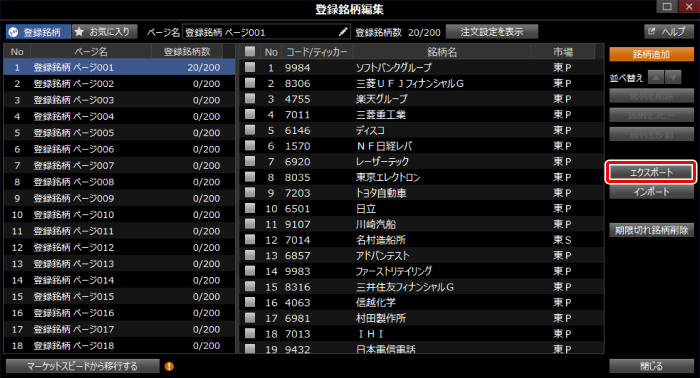Move selection down with sort down arrow
This screenshot has width=700, height=378.
click(x=673, y=77)
